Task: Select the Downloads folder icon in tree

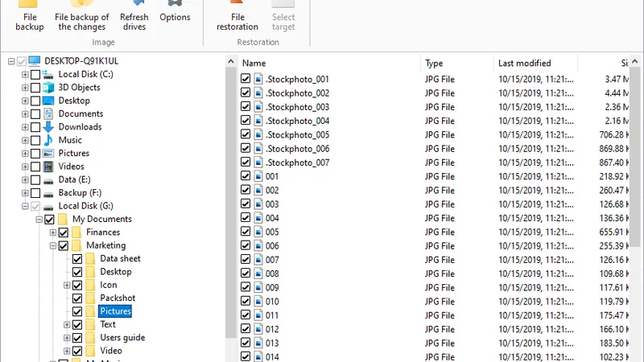Action: click(48, 127)
